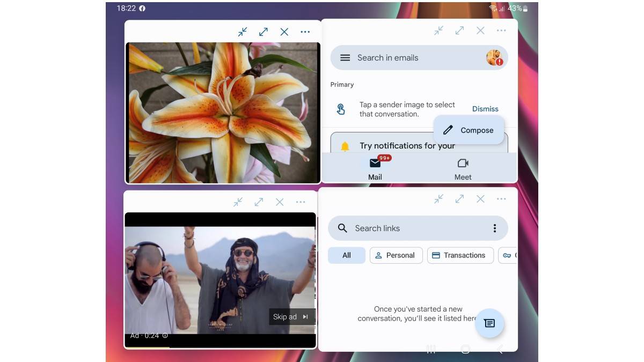The image size is (644, 362).
Task: Open the Meet tab in Gmail
Action: [x=463, y=168]
